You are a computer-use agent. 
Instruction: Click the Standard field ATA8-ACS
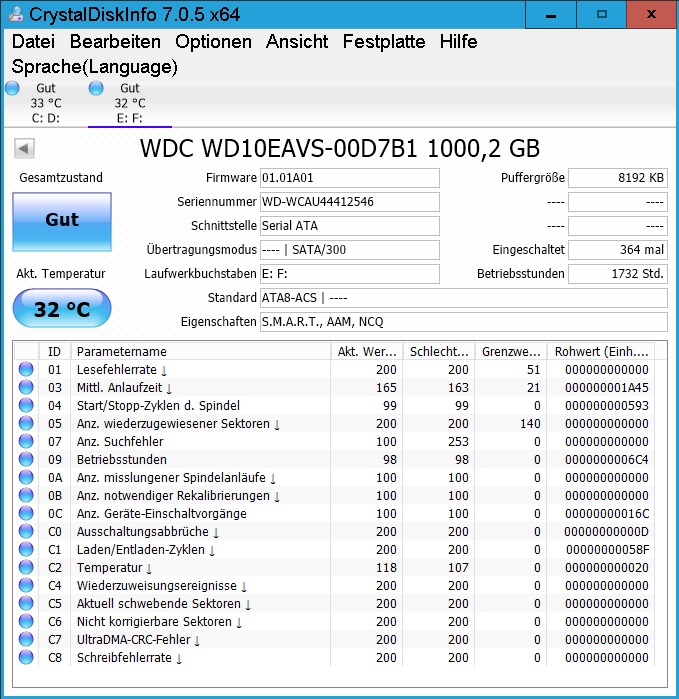point(464,298)
